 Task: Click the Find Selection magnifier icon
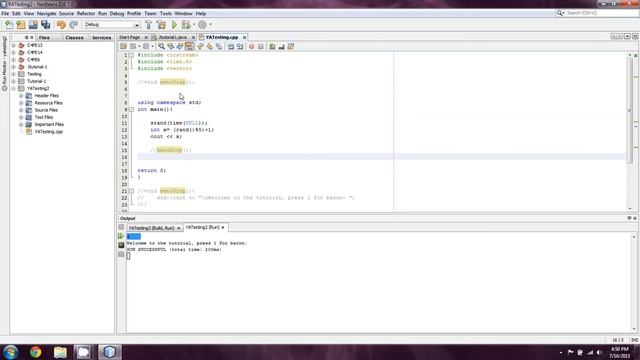162,47
